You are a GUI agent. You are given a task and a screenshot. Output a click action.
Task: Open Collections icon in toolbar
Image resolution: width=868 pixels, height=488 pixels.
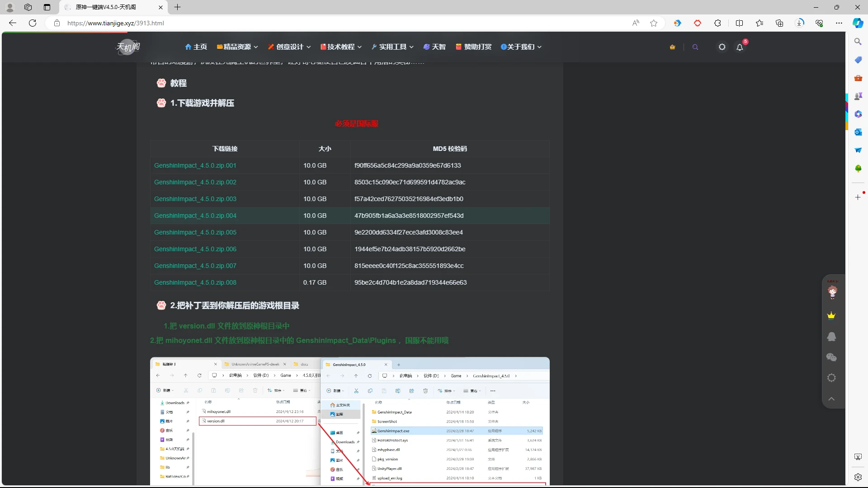click(x=779, y=23)
